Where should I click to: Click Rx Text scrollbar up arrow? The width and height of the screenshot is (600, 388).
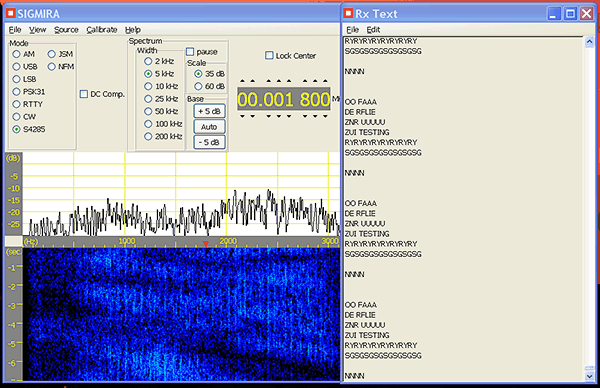click(589, 42)
